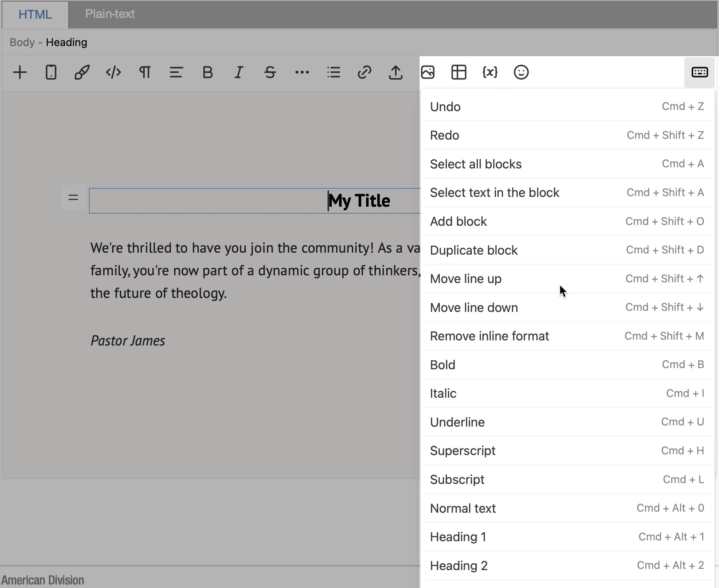Choose Italic from the shortcuts menu

(568, 393)
